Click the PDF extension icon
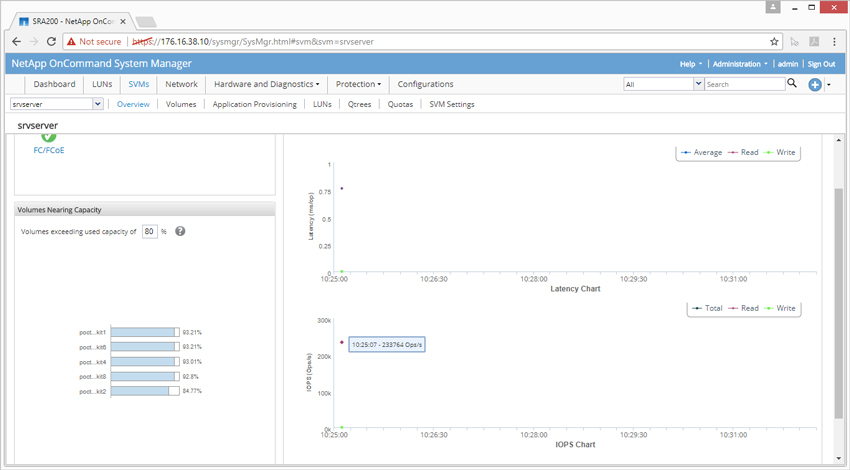Viewport: 850px width, 470px height. coord(814,42)
